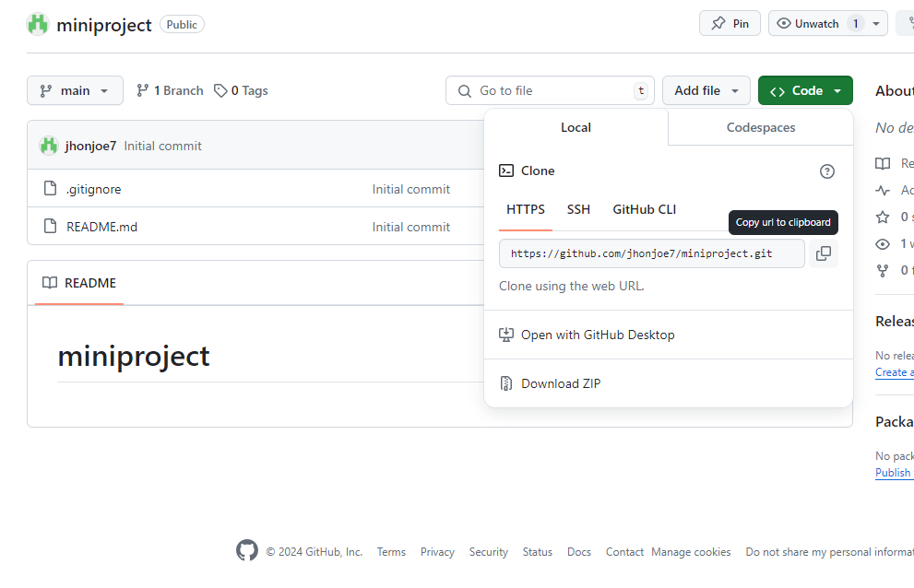Click the Public visibility badge

[x=182, y=25]
